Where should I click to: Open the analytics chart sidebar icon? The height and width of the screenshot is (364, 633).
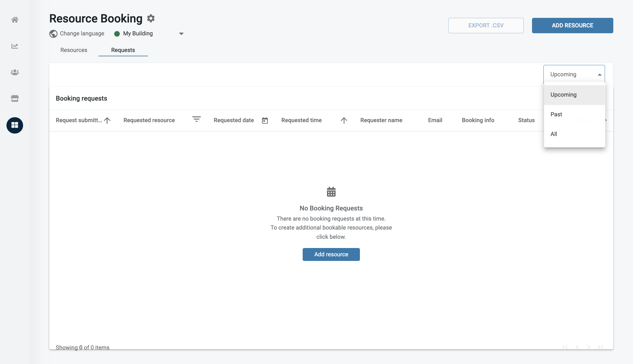[15, 46]
